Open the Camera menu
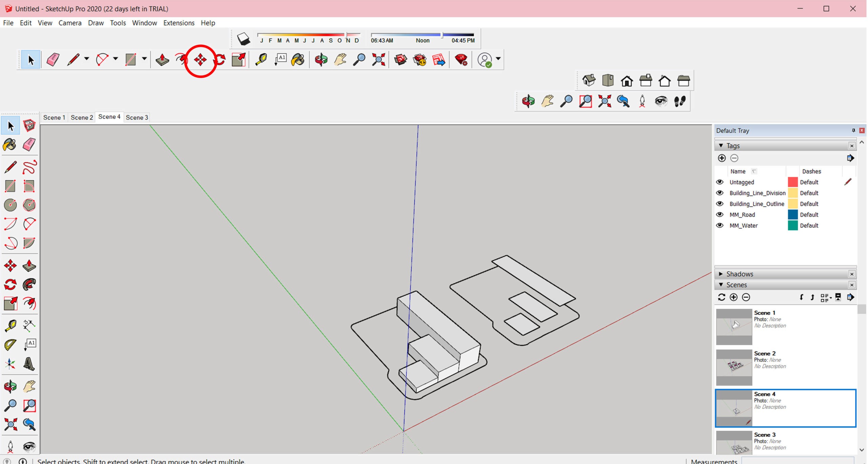The image size is (868, 464). [x=70, y=23]
